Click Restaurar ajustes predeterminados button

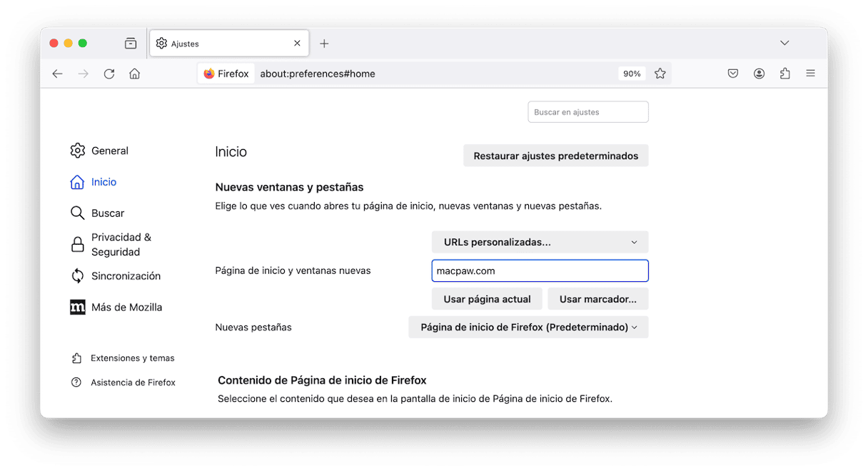coord(556,156)
